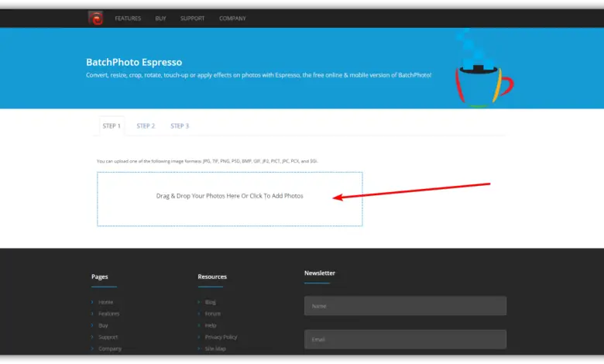
Task: Switch to the STEP 2 tab
Action: [x=146, y=126]
